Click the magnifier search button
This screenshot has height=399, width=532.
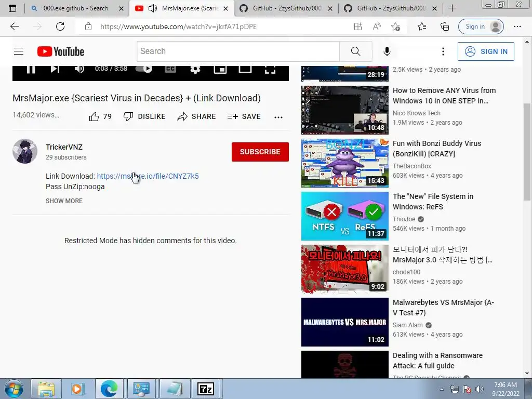(355, 51)
